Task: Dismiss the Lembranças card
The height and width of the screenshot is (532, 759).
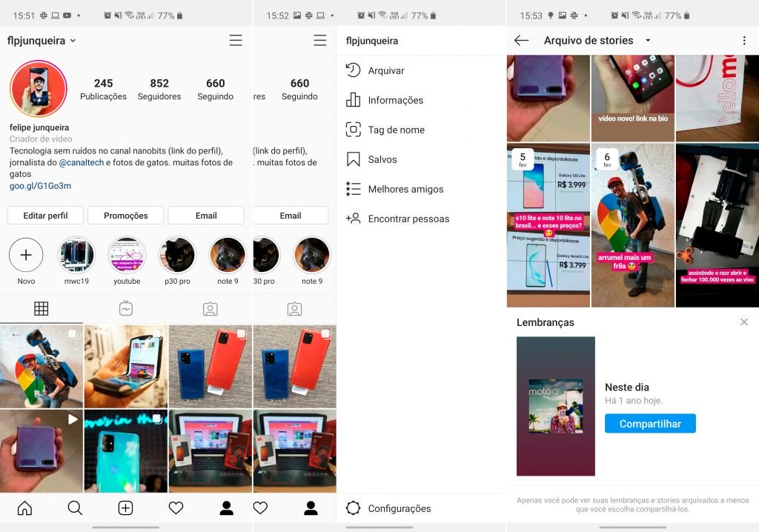Action: point(744,322)
